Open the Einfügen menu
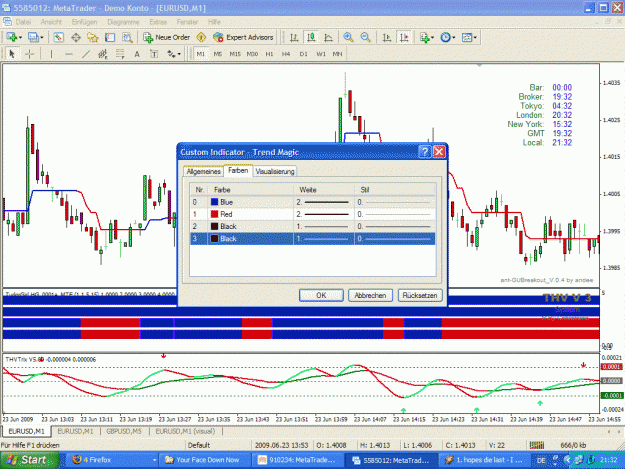The width and height of the screenshot is (625, 469). tap(84, 22)
